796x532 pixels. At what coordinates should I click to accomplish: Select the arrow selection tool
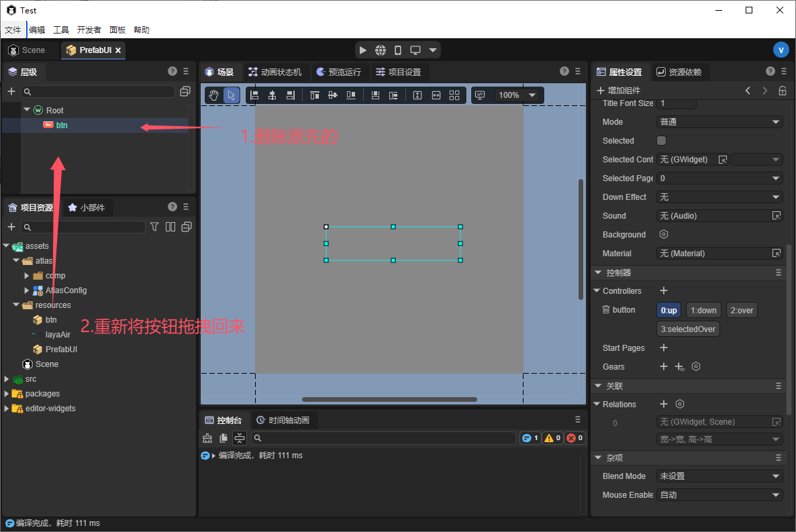coord(231,95)
